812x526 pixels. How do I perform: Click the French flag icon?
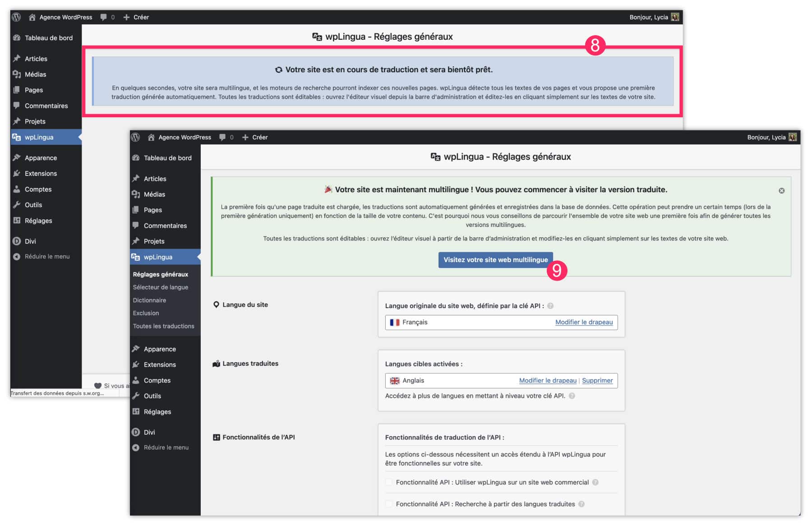click(395, 322)
